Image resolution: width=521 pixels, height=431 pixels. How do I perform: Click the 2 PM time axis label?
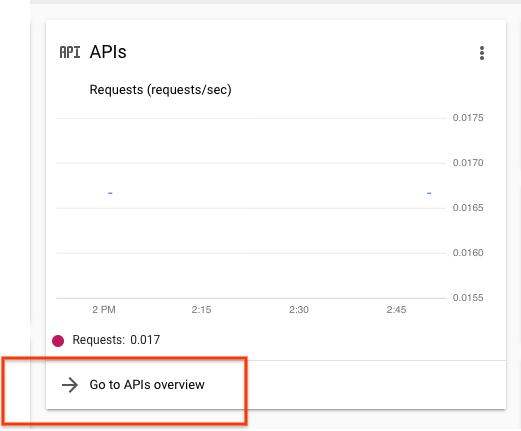click(x=104, y=310)
